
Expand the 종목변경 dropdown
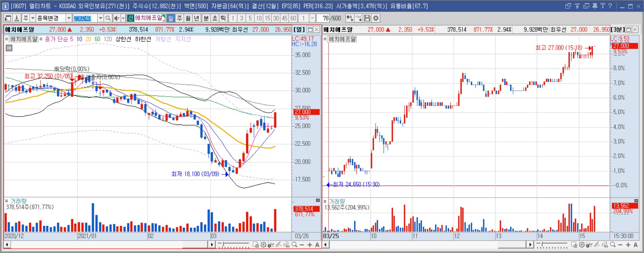click(x=69, y=18)
